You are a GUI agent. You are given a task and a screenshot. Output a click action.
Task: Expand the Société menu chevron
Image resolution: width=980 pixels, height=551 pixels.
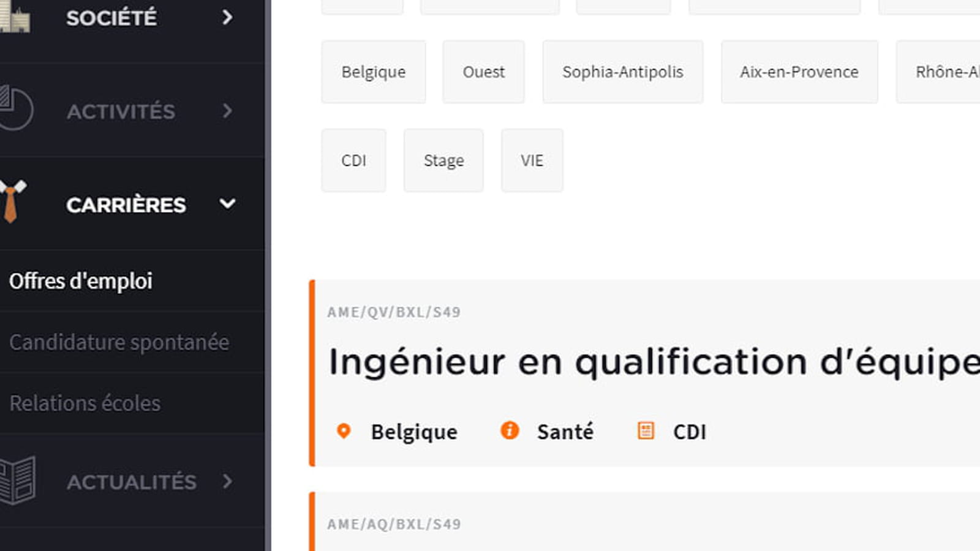[227, 17]
